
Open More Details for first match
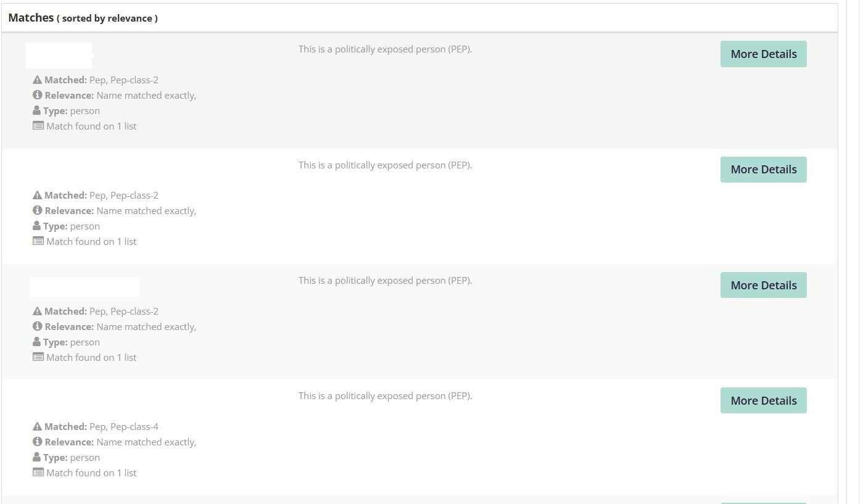[763, 54]
